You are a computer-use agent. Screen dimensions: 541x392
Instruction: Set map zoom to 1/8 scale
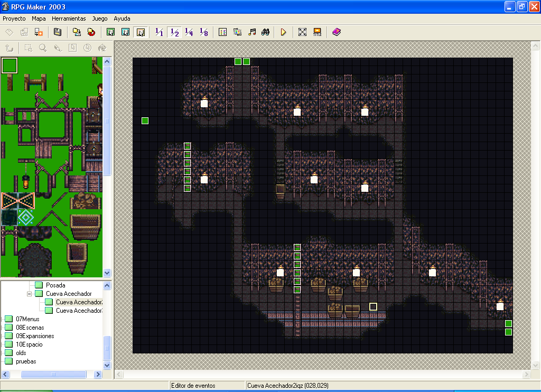(x=204, y=32)
